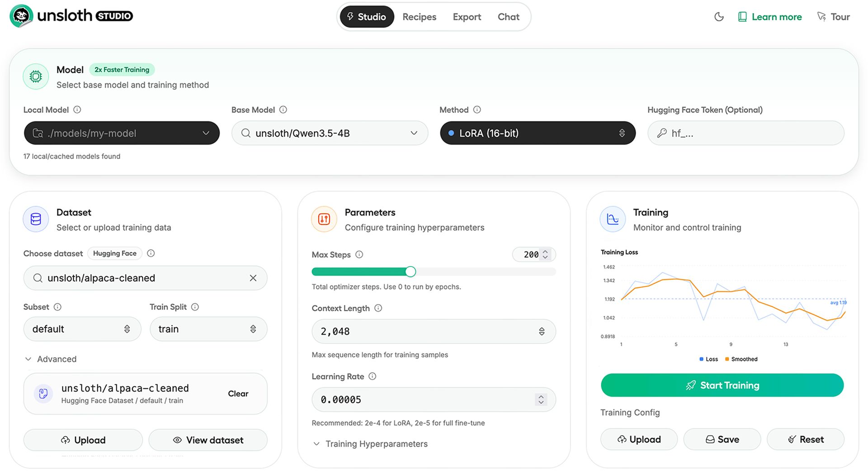The width and height of the screenshot is (868, 472).
Task: Click the Hugging Face Token input field
Action: click(x=746, y=133)
